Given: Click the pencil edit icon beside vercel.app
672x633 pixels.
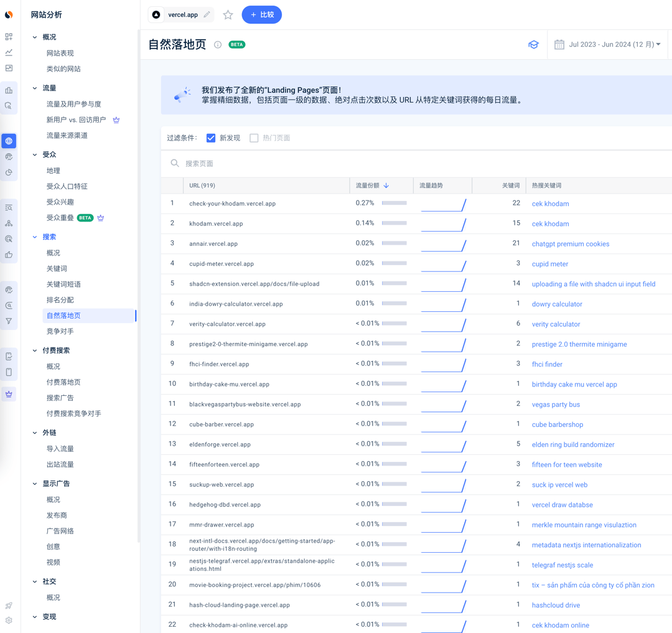Looking at the screenshot, I should tap(207, 14).
